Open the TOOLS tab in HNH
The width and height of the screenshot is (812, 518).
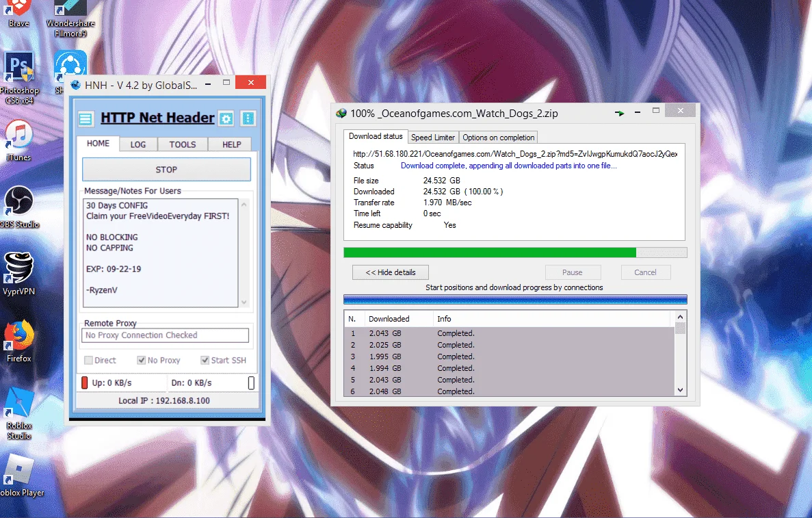[182, 144]
